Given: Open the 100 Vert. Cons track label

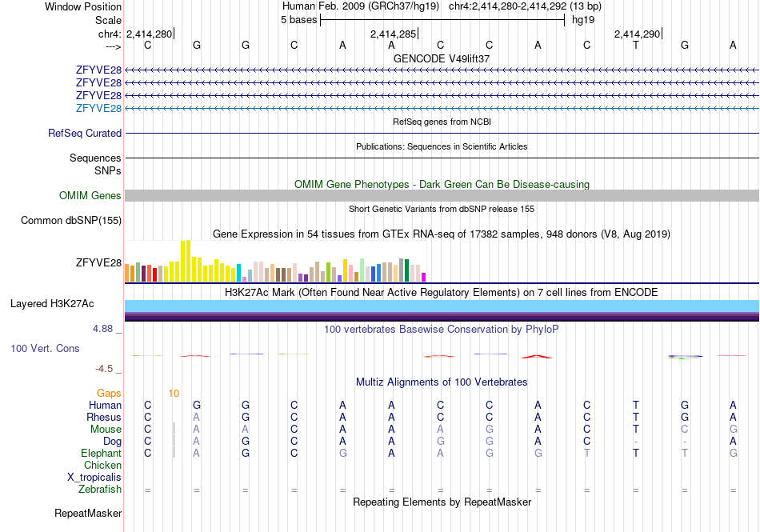Looking at the screenshot, I should click(x=45, y=348).
